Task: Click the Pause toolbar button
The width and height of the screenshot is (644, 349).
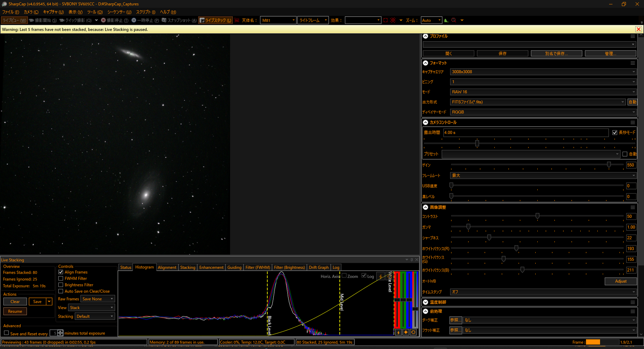Action: (x=145, y=20)
